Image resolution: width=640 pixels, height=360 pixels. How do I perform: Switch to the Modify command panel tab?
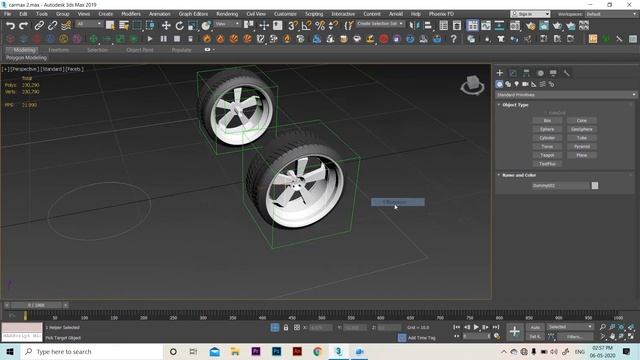513,73
